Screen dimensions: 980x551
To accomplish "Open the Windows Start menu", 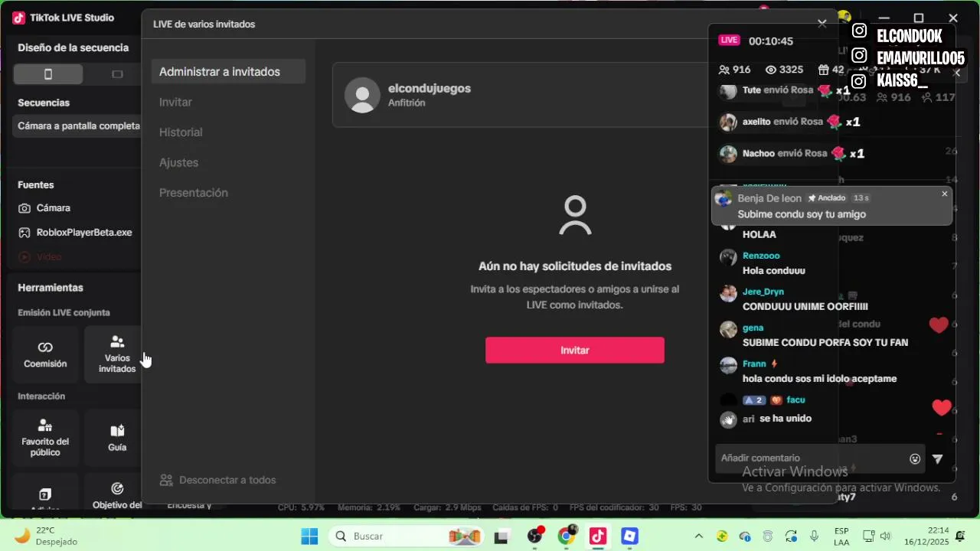I will point(309,536).
